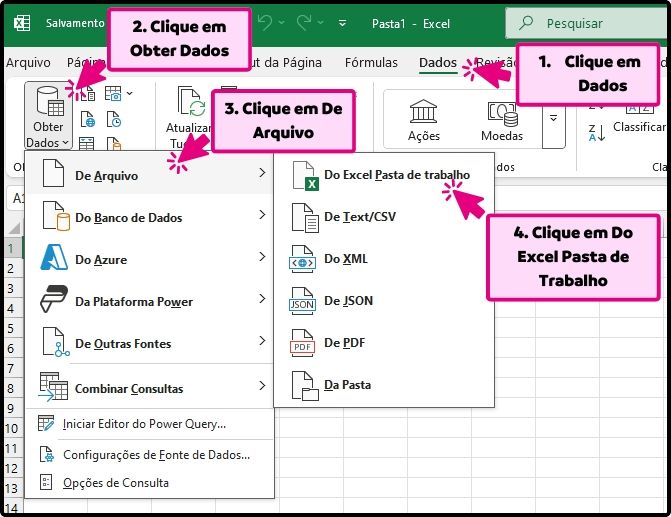Viewport: 671px width, 517px height.
Task: Click the database file icon
Action: tap(56, 216)
